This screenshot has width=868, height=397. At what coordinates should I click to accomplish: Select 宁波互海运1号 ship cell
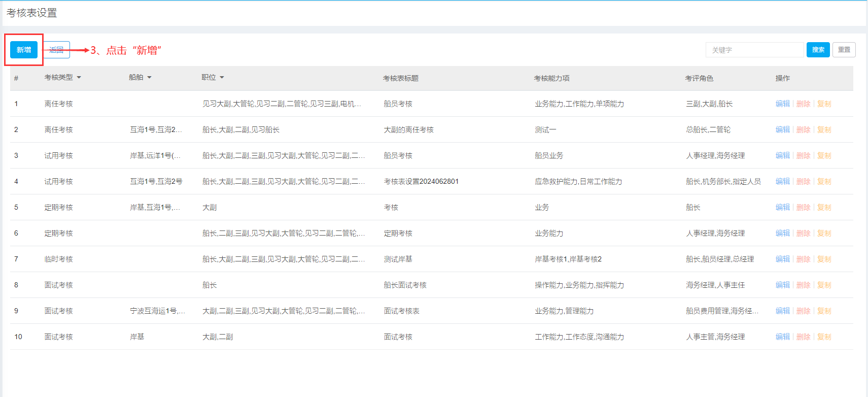(158, 311)
